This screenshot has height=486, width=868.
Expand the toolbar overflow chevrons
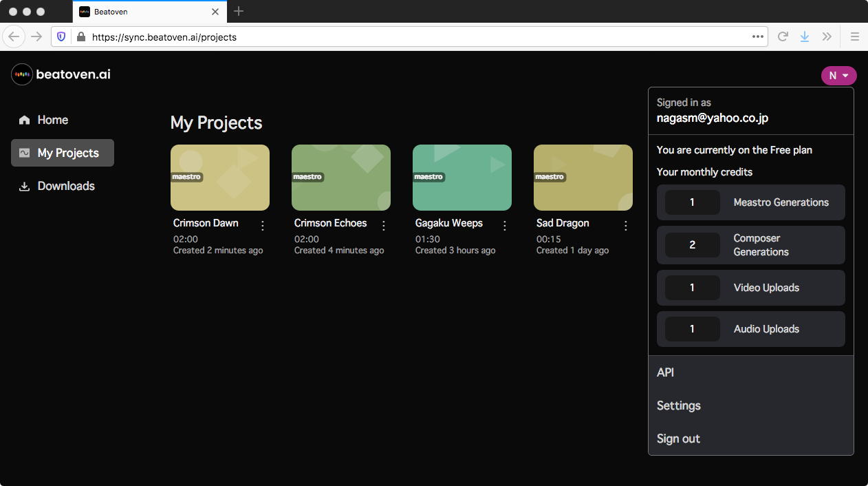click(x=827, y=36)
